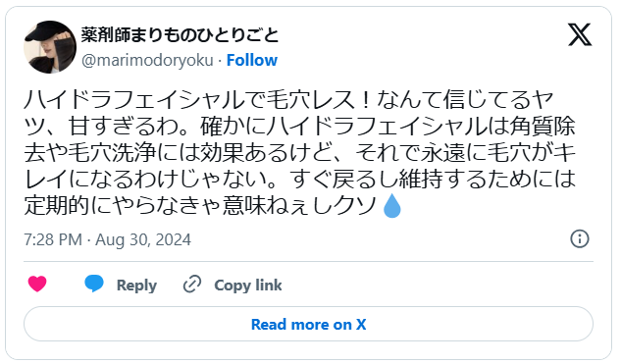Open the display name 薬剤師まりものひとりごと
Screen dimensions: 621x364
point(181,35)
